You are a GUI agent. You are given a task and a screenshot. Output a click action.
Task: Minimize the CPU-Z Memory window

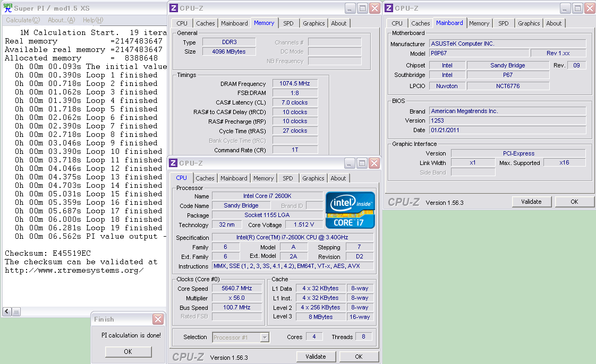pos(350,8)
